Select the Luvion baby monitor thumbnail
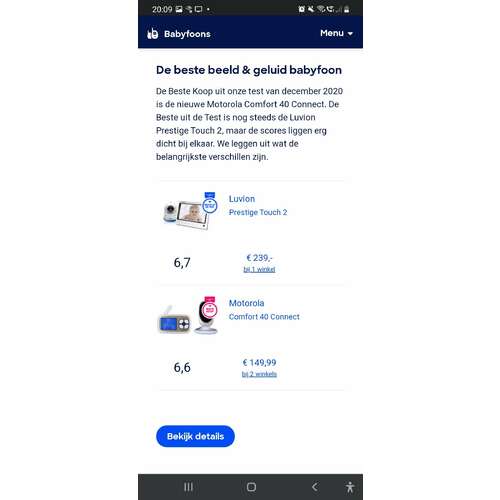Viewport: 500px width, 500px height. coord(185,215)
